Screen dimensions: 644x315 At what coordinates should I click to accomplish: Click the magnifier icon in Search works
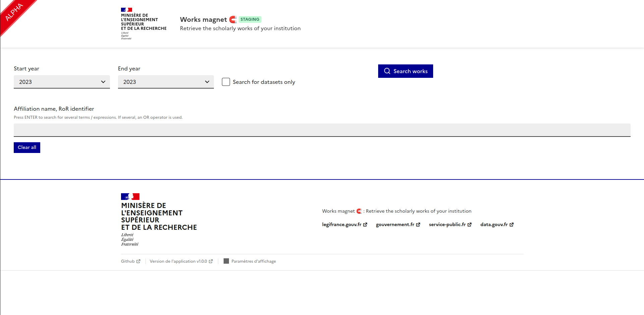click(x=387, y=71)
